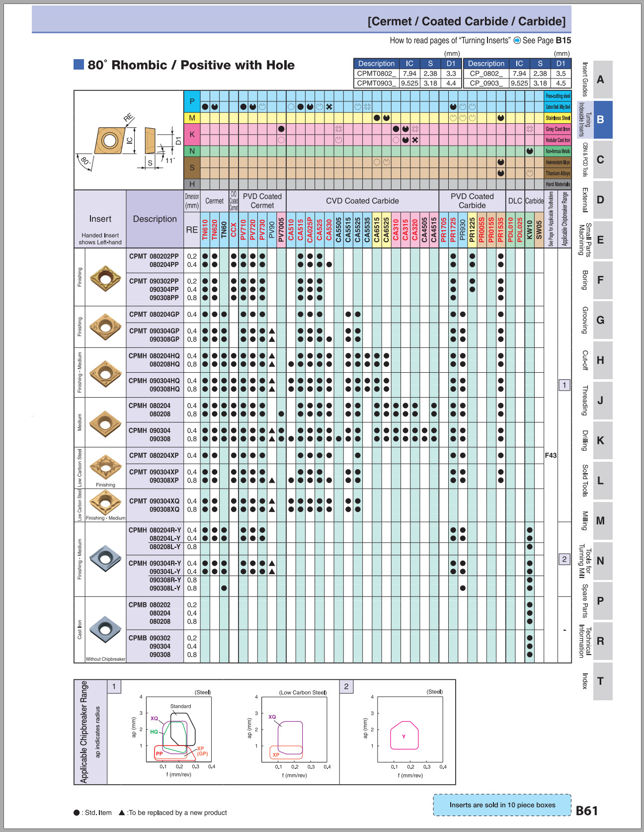Click the Stainless Steel material label
This screenshot has height=832, width=644.
click(x=558, y=118)
